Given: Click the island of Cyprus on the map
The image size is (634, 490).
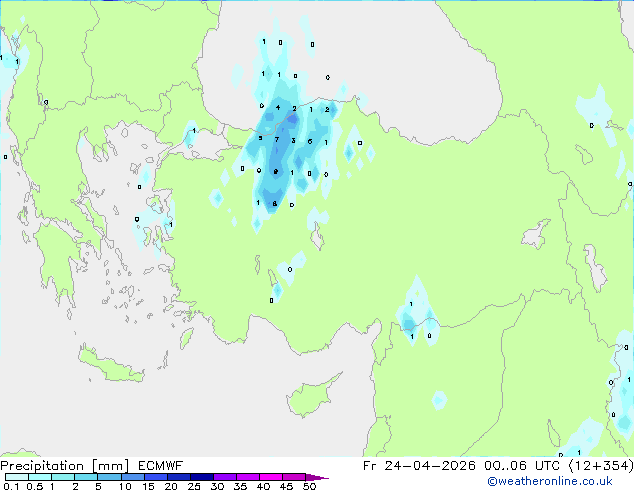Looking at the screenshot, I should click(x=311, y=397).
